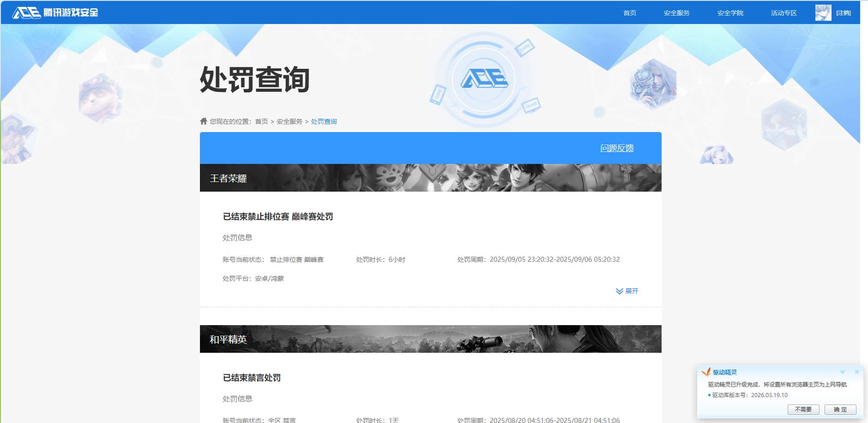This screenshot has width=868, height=423.
Task: Click 首页 in the breadcrumb path
Action: tap(261, 121)
